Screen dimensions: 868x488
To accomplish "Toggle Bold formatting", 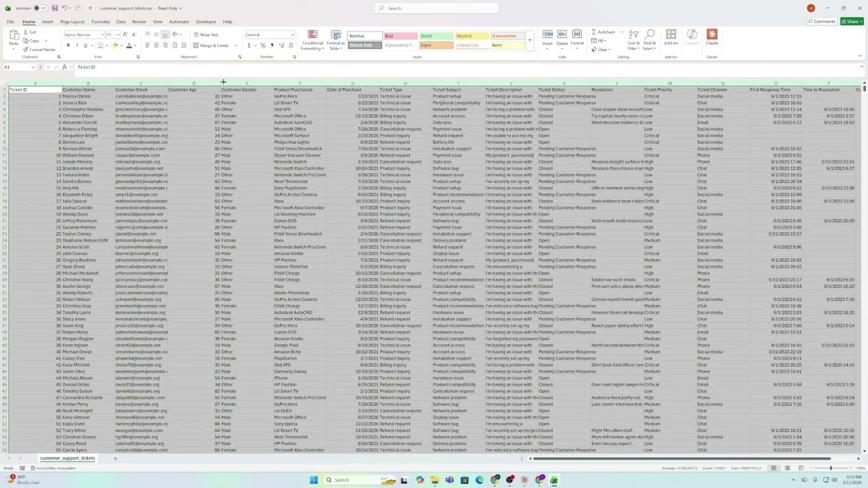I will [68, 45].
